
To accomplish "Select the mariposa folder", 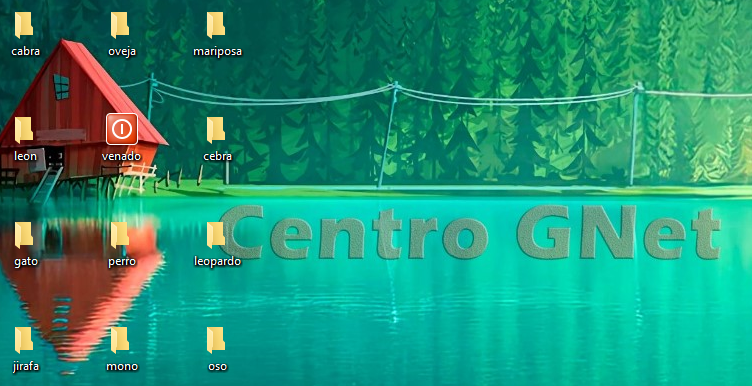I will 216,25.
